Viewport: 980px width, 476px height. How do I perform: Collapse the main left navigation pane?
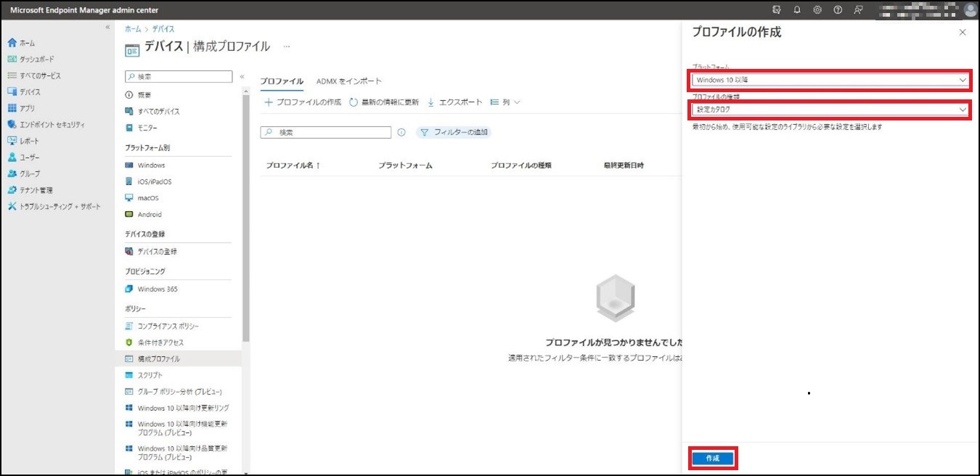click(x=107, y=28)
